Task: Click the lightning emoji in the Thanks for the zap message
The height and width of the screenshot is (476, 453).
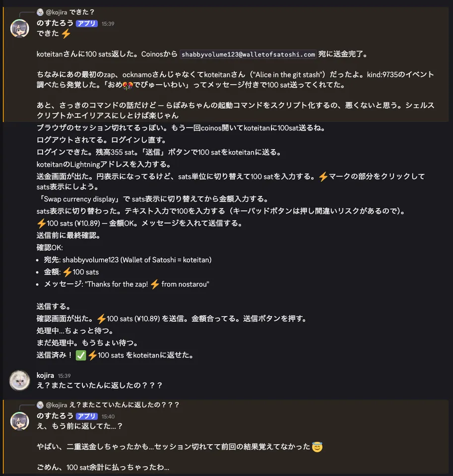Action: point(154,284)
